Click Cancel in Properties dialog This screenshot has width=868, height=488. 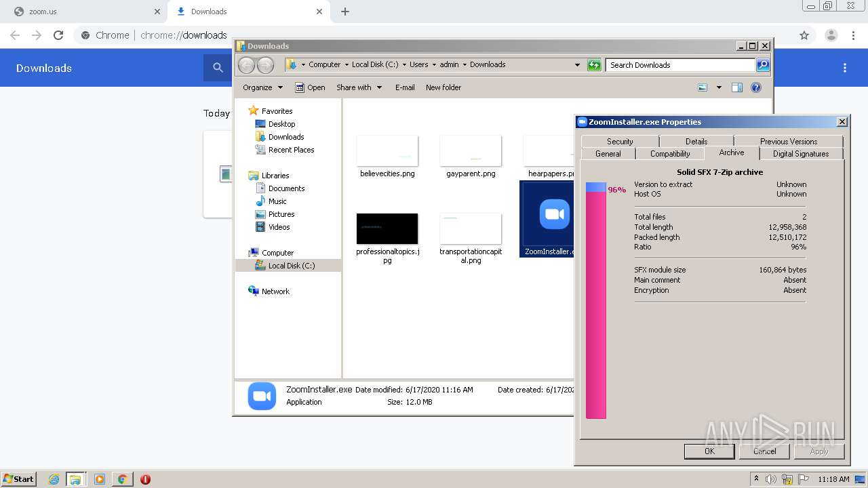764,451
